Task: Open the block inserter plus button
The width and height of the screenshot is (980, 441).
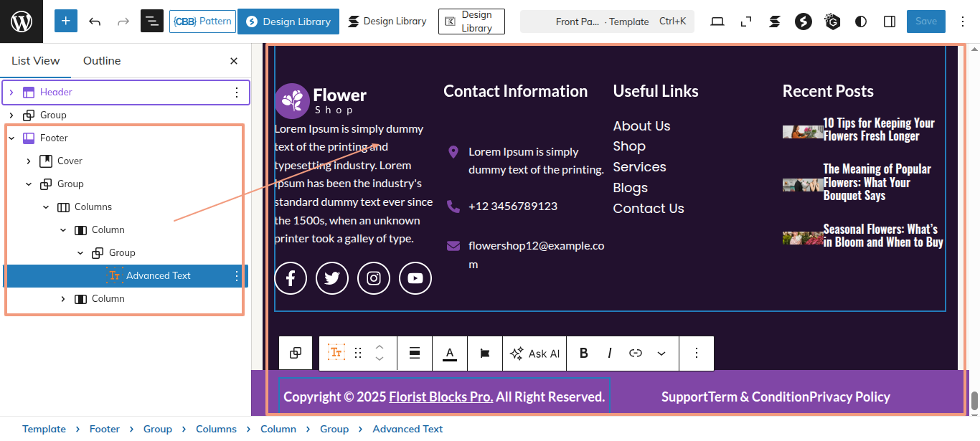Action: pyautogui.click(x=65, y=22)
